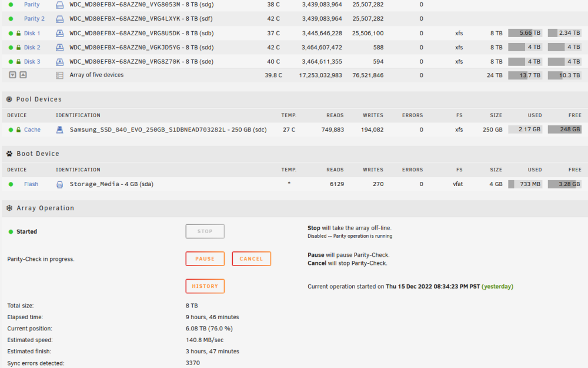Click the green status dot for Parity 2

tap(11, 19)
